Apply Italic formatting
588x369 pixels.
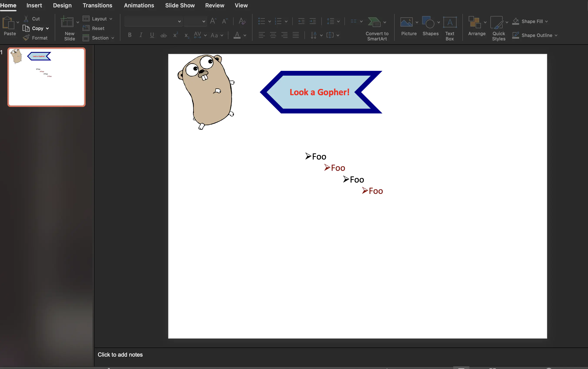tap(141, 35)
